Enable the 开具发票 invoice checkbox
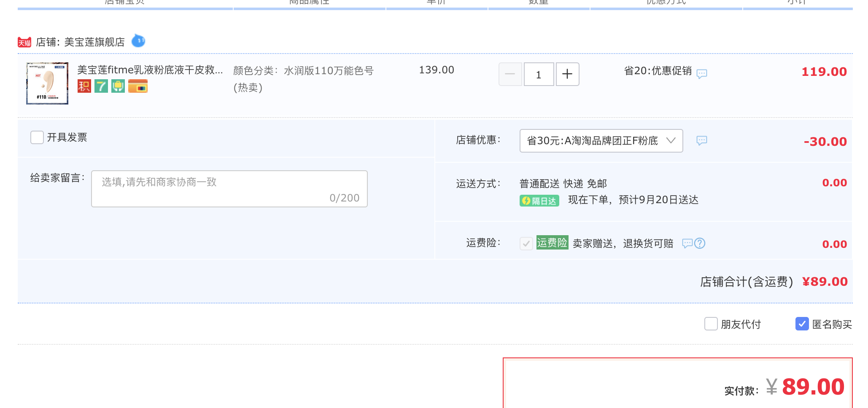 tap(37, 137)
